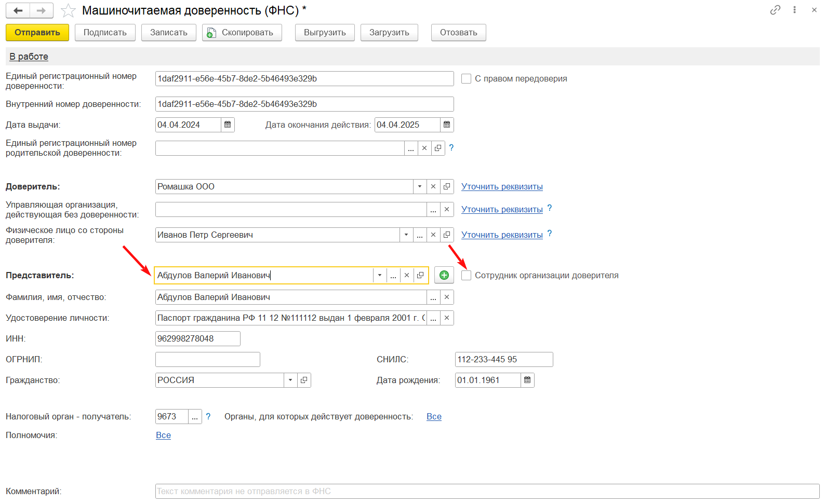Get link to this document icon
This screenshot has height=504, width=825.
(x=775, y=10)
